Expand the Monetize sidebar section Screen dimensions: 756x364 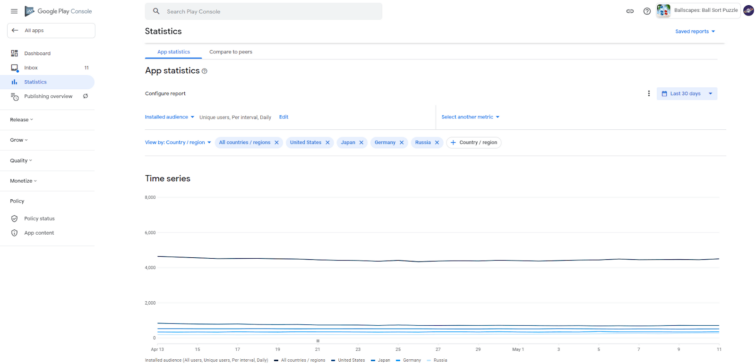pos(23,181)
